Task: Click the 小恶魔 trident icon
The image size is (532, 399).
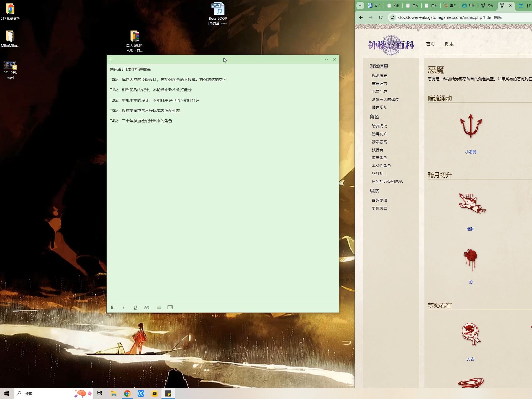Action: pyautogui.click(x=471, y=126)
